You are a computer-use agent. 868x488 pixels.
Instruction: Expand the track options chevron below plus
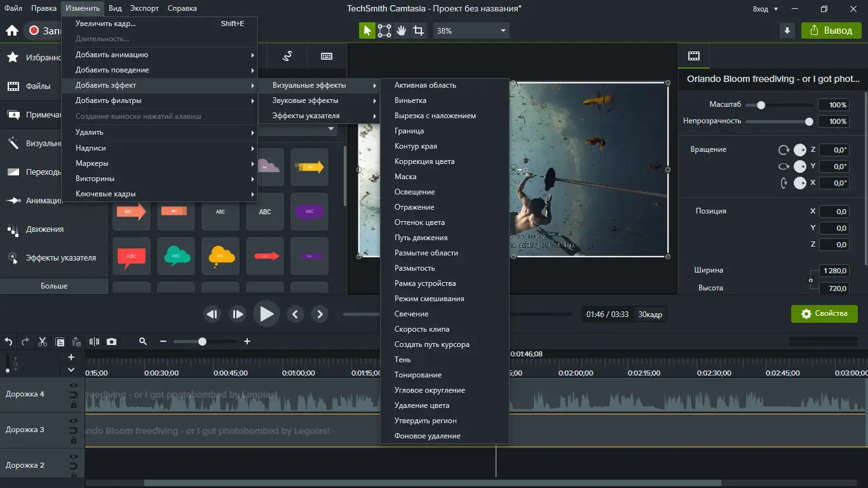click(71, 370)
